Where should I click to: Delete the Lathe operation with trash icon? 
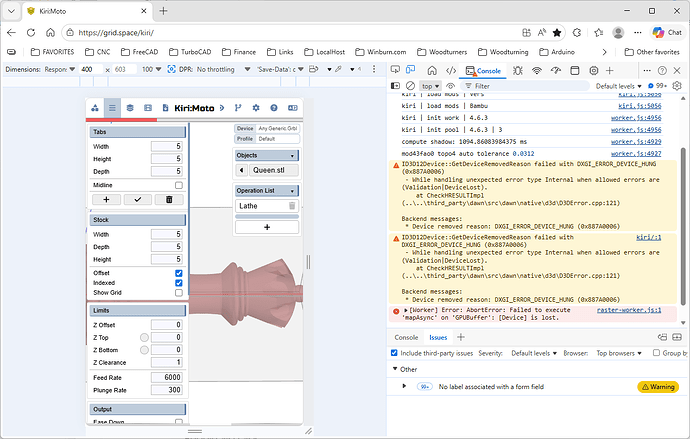pos(292,206)
